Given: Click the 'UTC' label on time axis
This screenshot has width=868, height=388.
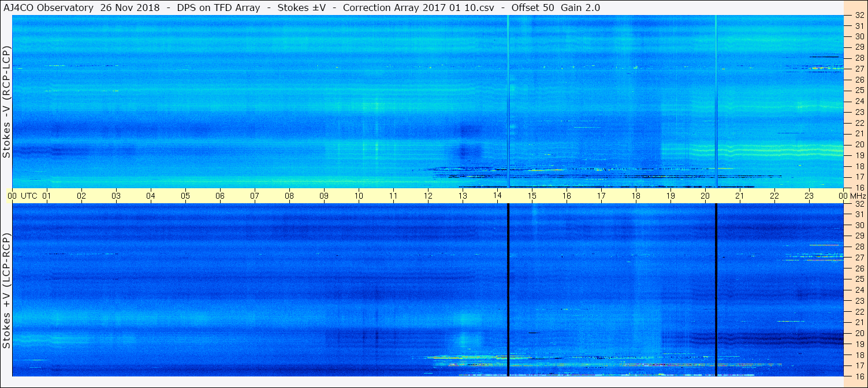Looking at the screenshot, I should 29,196.
